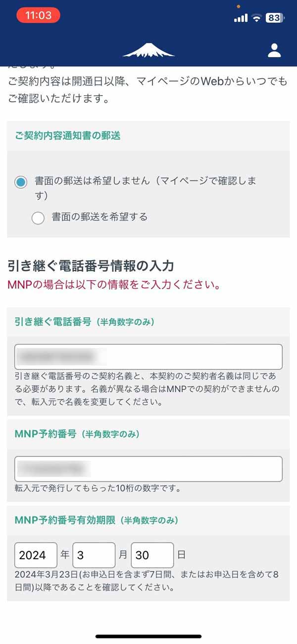297x644 pixels.
Task: Click the 引き継ぐ電話番号 input field
Action: pos(148,356)
